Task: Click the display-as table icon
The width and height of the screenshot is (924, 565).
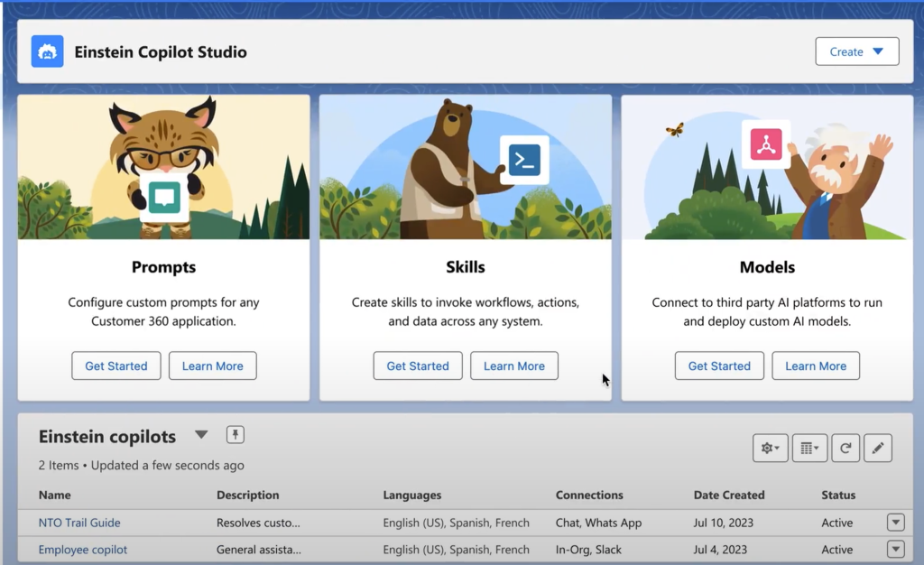Action: tap(806, 448)
